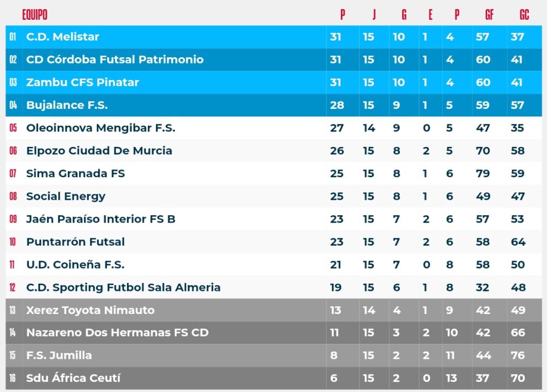Viewport: 547px width, 392px height.
Task: Click the J matches-played column header
Action: coord(374,14)
